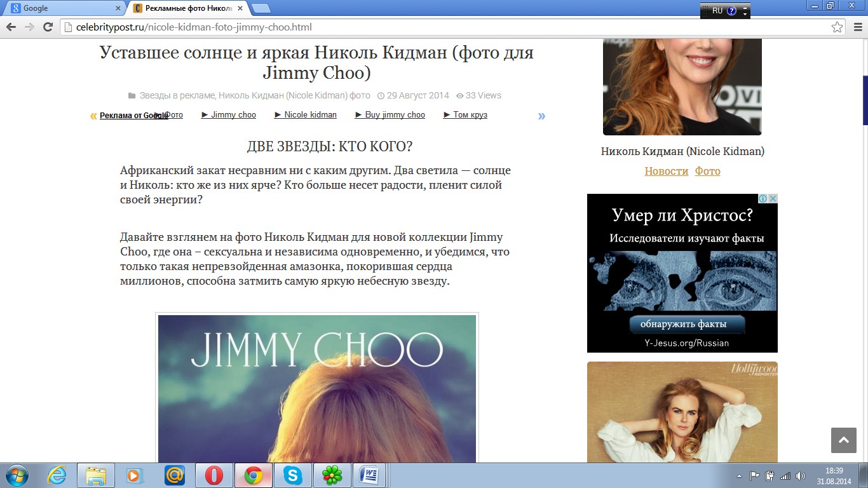Viewport: 868px width, 488px height.
Task: Click the Y-Jesus.org/Russian ad link
Action: 686,343
